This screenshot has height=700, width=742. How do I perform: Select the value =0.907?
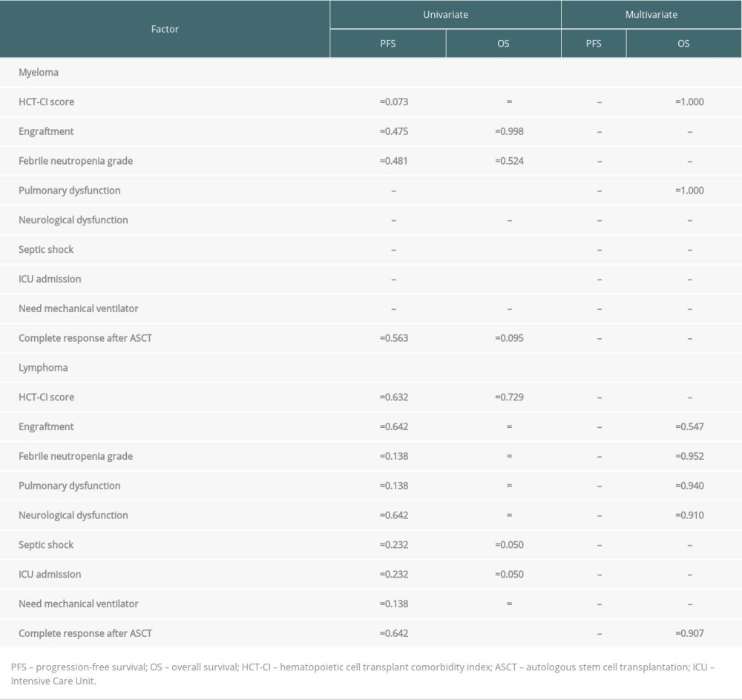pos(689,633)
